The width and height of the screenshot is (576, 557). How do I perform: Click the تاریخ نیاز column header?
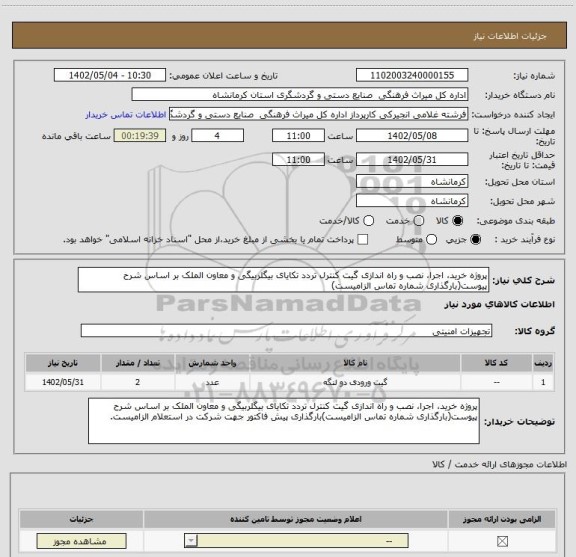[x=63, y=363]
